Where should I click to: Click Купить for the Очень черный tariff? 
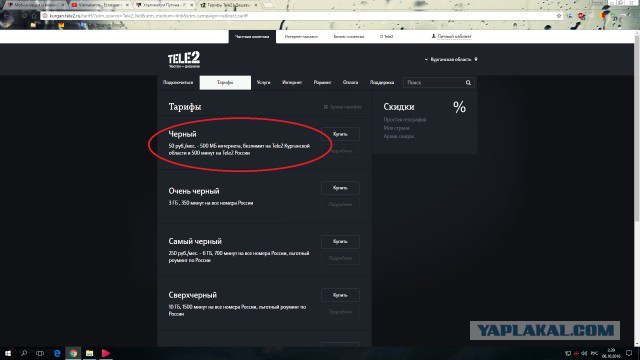340,188
